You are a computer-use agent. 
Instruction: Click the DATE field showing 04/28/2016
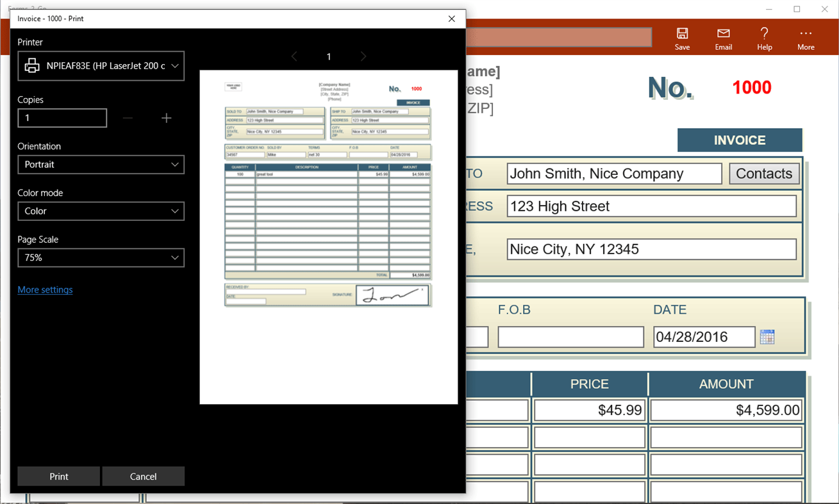704,336
